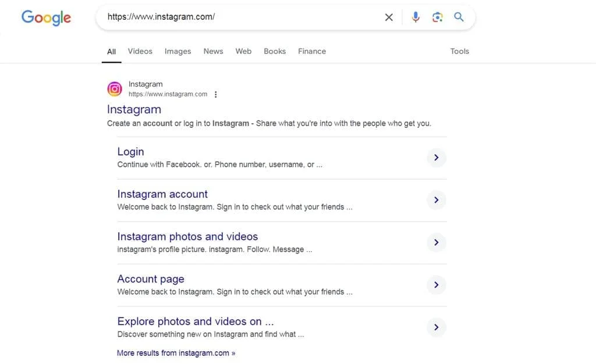The image size is (596, 364).
Task: Expand the Account page sitelink chevron
Action: [437, 285]
